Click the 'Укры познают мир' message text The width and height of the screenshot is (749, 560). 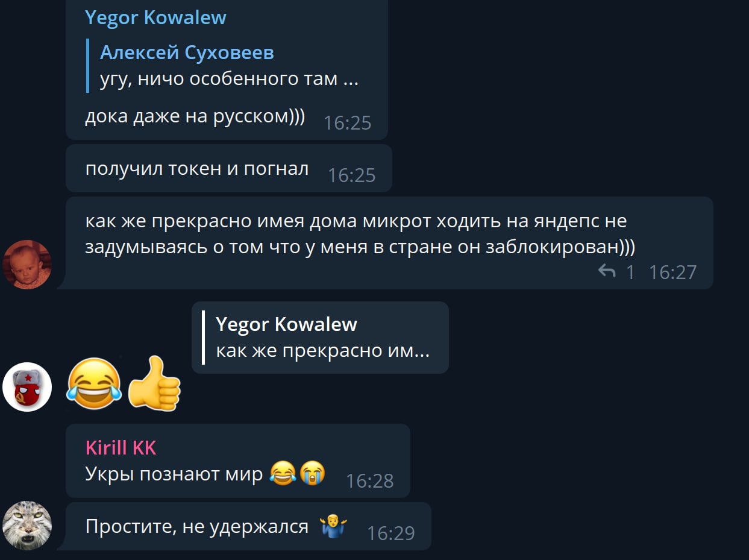coord(174,474)
